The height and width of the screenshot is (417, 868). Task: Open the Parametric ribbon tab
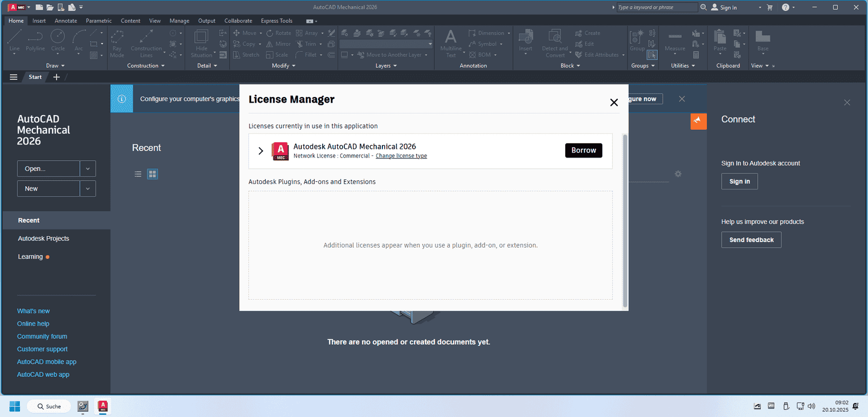[x=99, y=21]
